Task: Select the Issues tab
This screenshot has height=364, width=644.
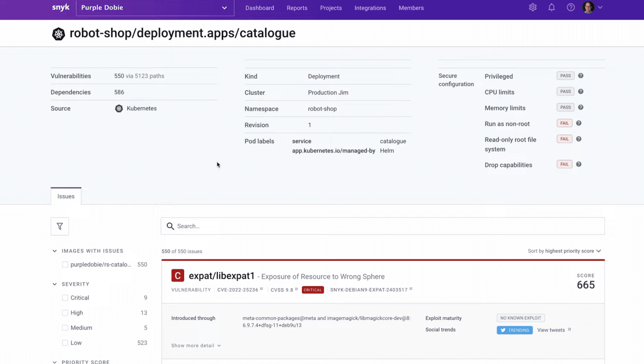Action: click(66, 196)
